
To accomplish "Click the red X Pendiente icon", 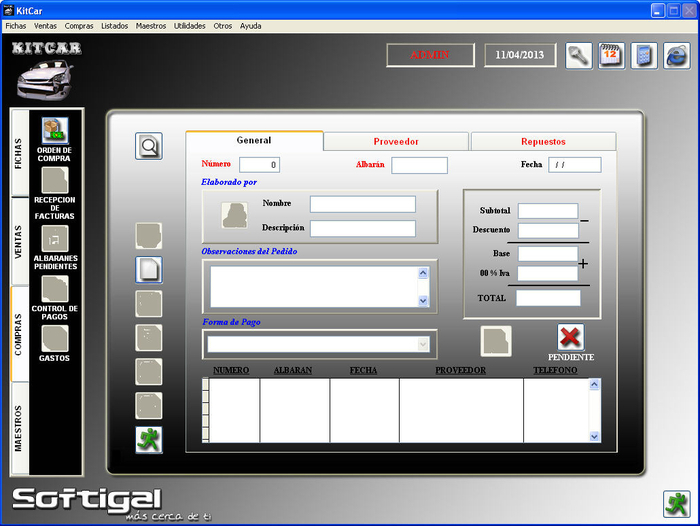I will 571,337.
